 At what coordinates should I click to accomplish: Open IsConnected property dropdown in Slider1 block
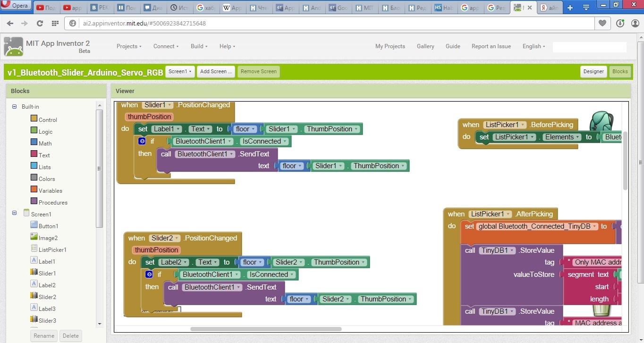click(x=263, y=141)
